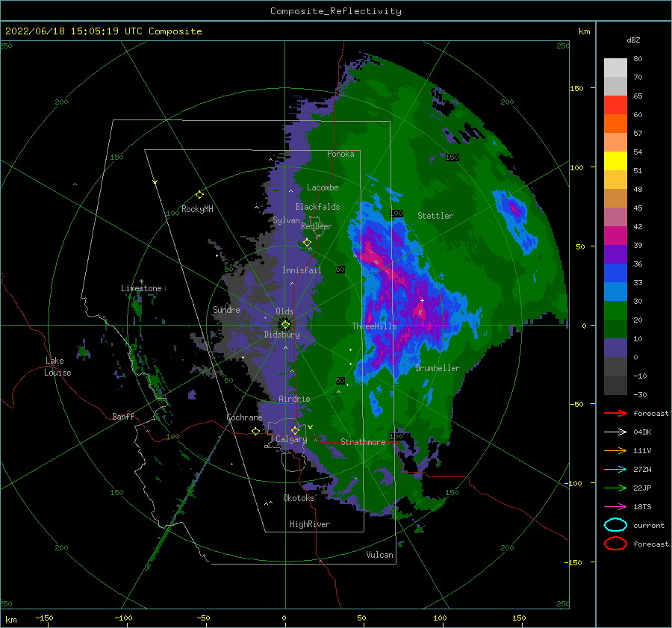Click the Sylvan label
The width and height of the screenshot is (672, 628).
286,220
